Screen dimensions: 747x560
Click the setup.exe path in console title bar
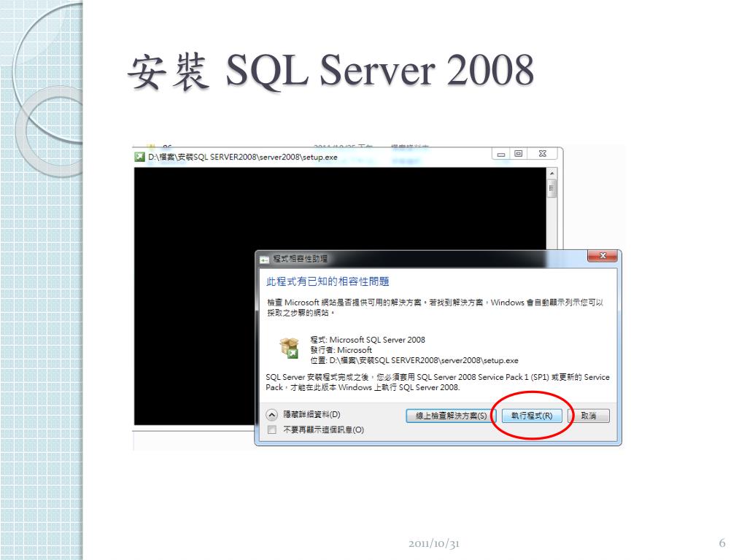point(242,157)
